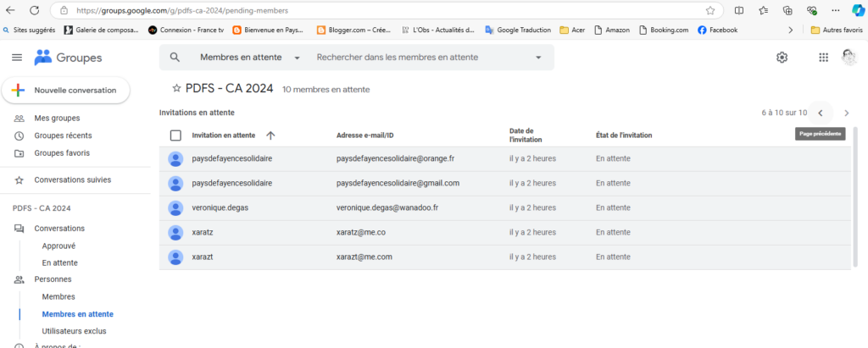Screen dimensions: 868x348
Task: Star the PDFS - CA 2024 group
Action: pos(176,88)
